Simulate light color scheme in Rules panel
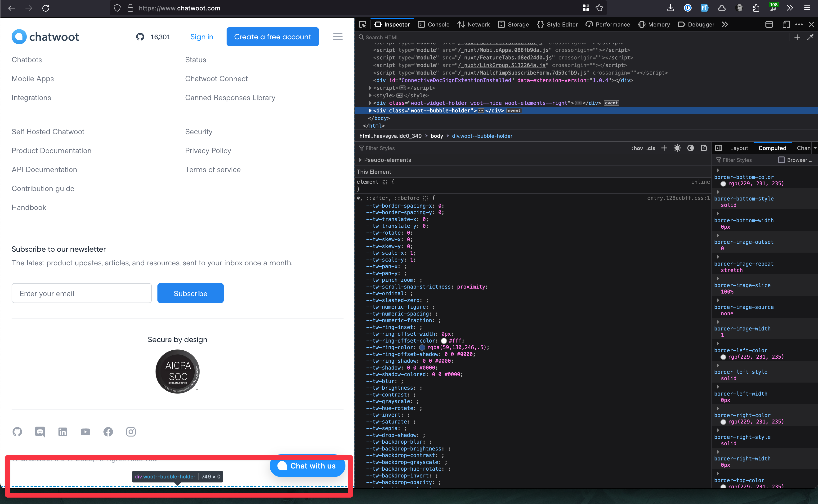The width and height of the screenshot is (818, 504). tap(677, 148)
